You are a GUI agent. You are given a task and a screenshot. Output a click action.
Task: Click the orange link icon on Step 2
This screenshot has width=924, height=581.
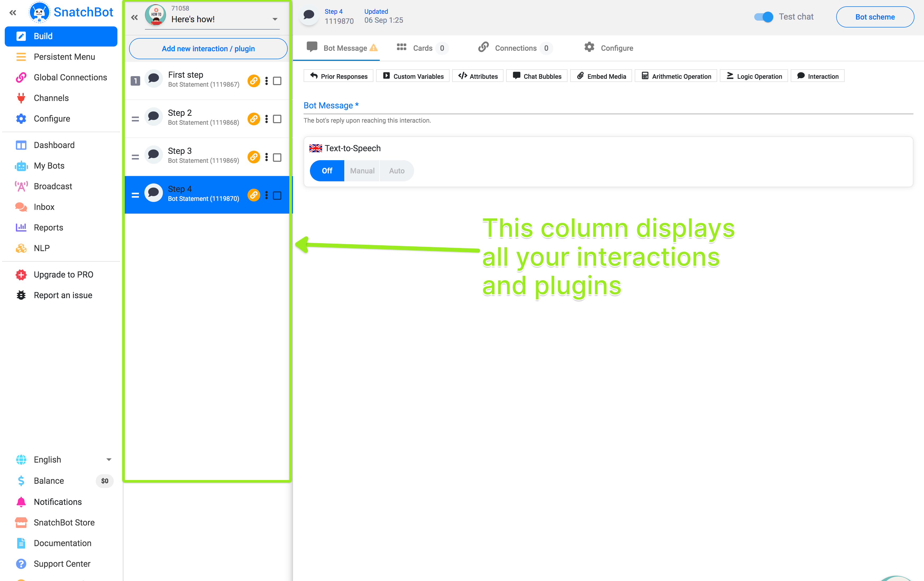click(x=254, y=119)
